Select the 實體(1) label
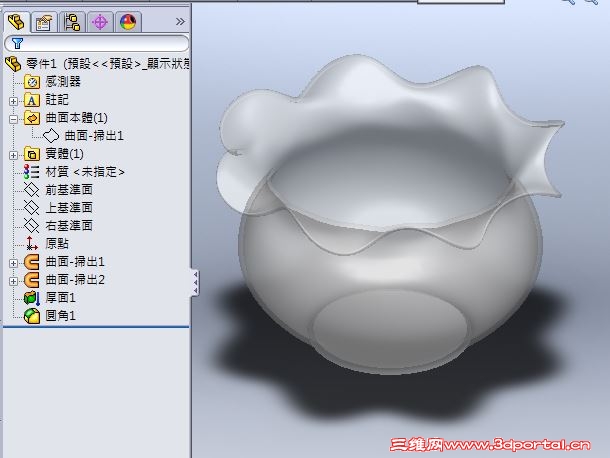The image size is (610, 458). (64, 154)
